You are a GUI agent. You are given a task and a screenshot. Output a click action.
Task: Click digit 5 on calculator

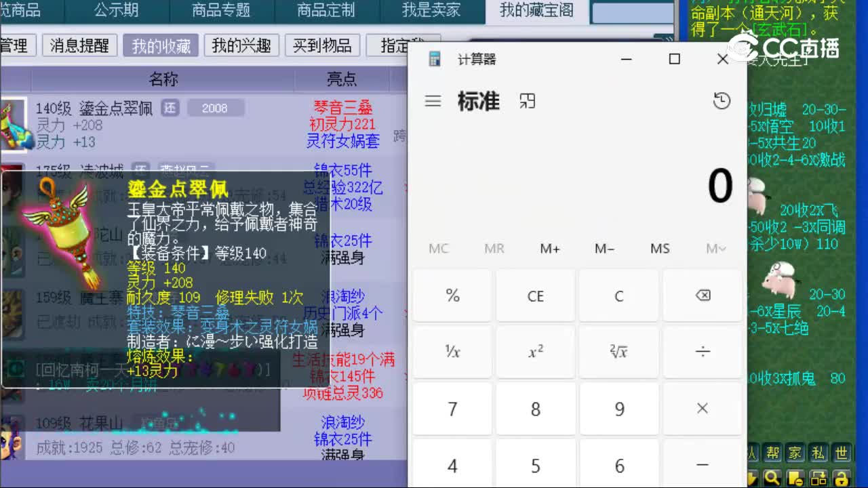536,465
